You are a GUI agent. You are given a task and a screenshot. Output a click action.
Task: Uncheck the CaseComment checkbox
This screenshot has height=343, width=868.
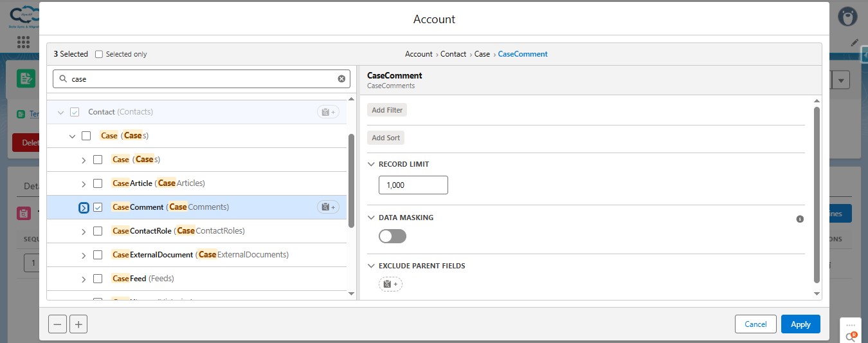coord(98,207)
